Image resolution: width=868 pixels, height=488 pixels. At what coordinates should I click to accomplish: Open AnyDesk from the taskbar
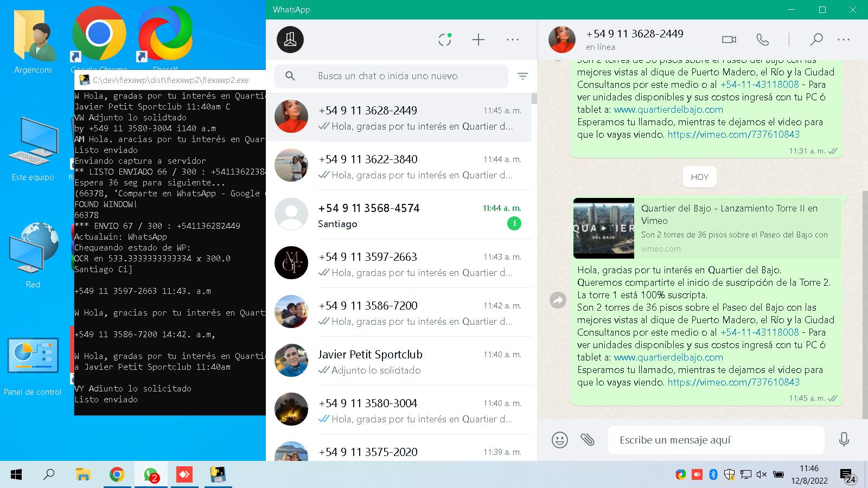pos(184,474)
